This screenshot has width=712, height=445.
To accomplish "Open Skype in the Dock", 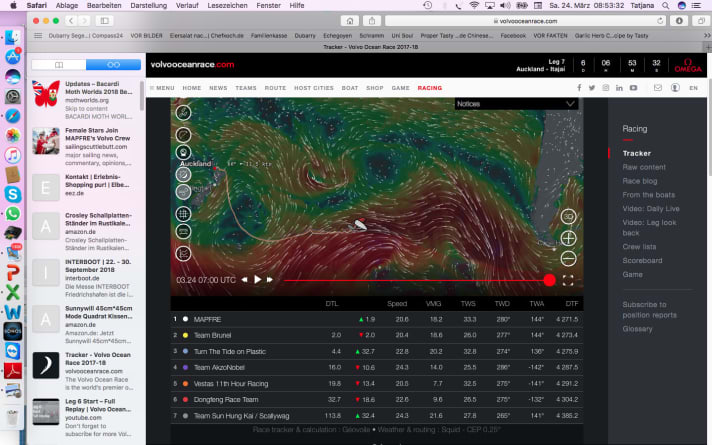I will click(x=13, y=194).
